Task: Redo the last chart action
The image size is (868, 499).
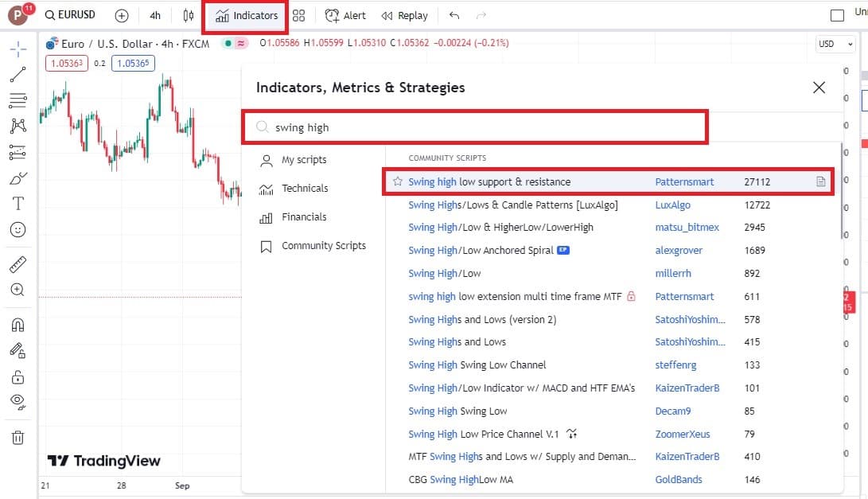Action: coord(481,15)
